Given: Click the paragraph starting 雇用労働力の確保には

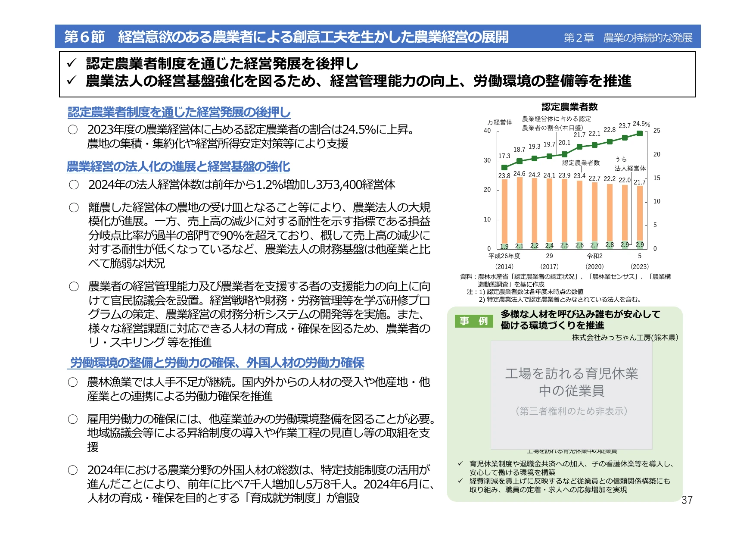Looking at the screenshot, I should click(261, 433).
